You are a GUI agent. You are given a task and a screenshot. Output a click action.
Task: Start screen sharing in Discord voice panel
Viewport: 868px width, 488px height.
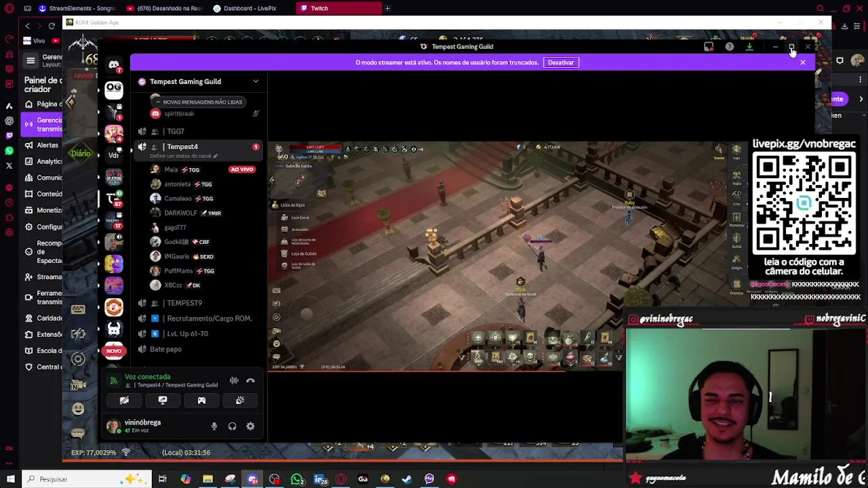click(x=163, y=401)
